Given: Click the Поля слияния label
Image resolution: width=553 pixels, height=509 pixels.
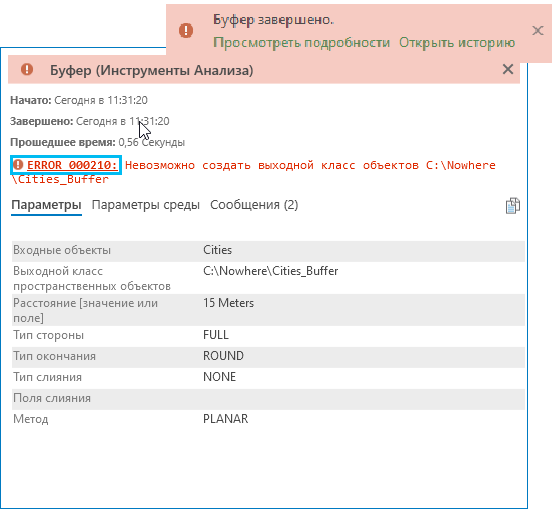Looking at the screenshot, I should pyautogui.click(x=52, y=398).
